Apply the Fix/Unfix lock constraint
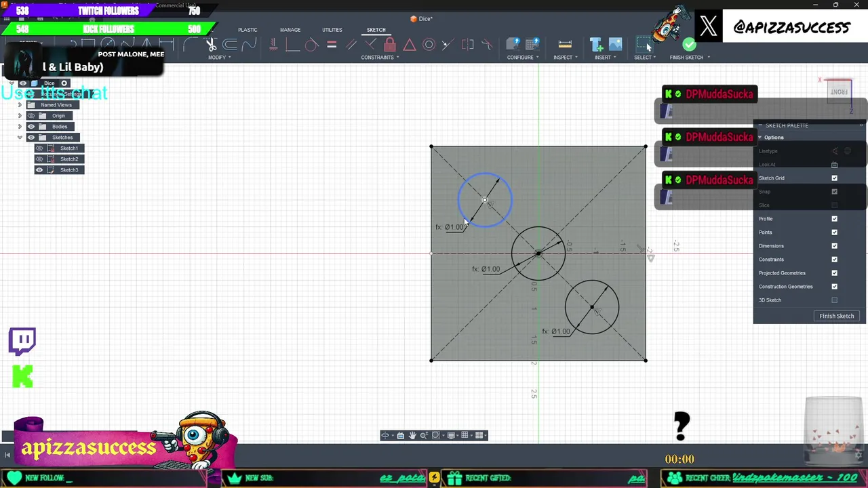The width and height of the screenshot is (868, 488). coord(390,45)
